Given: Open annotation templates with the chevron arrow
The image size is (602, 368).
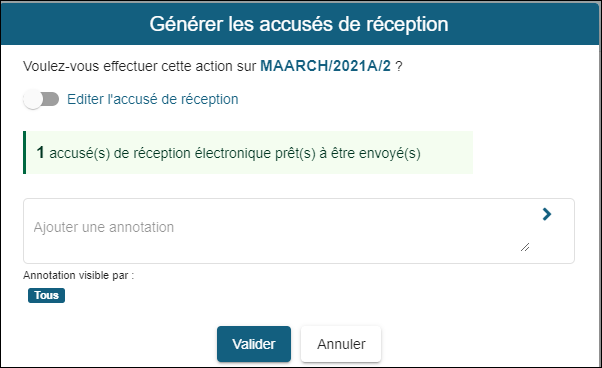Looking at the screenshot, I should click(x=547, y=214).
